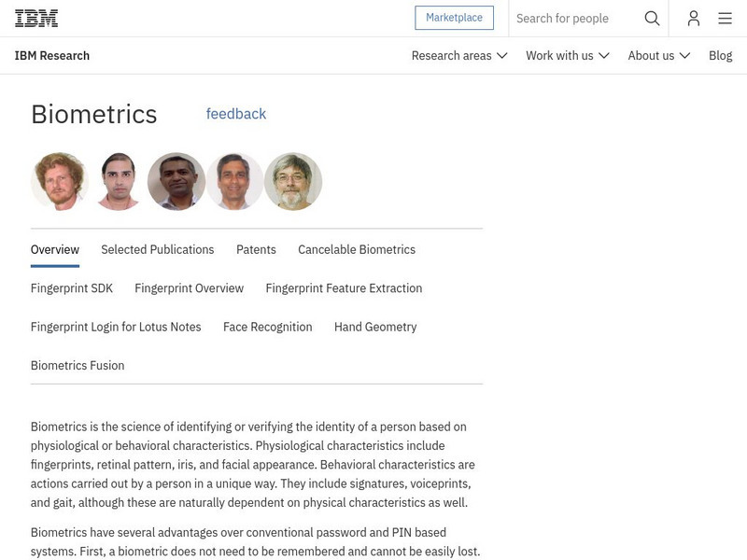Select the bearded man with glasses photo
Image resolution: width=747 pixels, height=560 pixels.
293,181
